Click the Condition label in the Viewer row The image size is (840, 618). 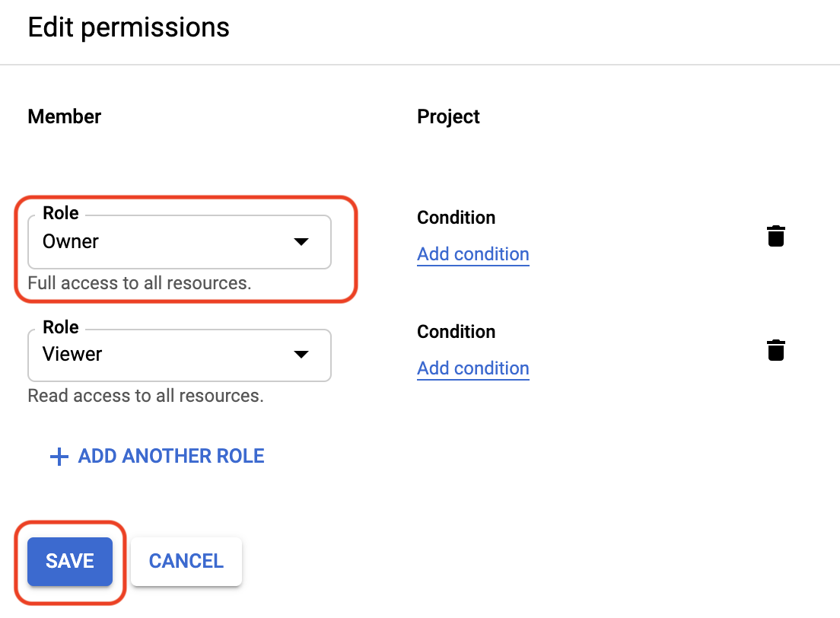tap(456, 332)
